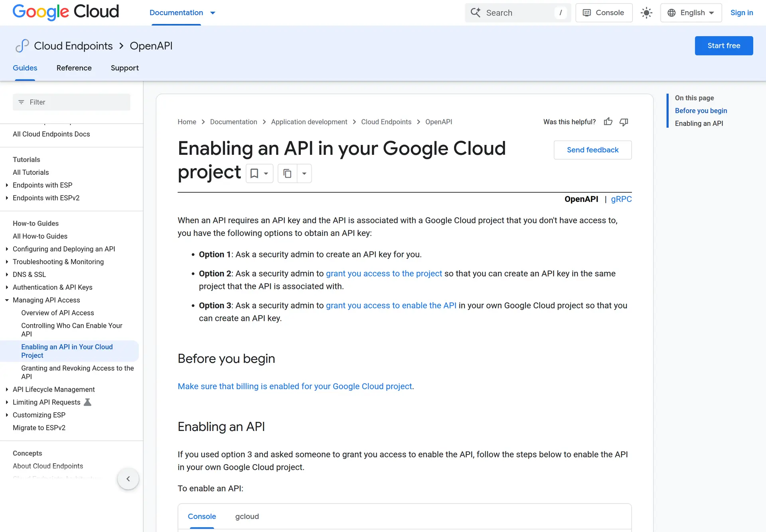Select the gcloud tab in instructions

tap(247, 516)
